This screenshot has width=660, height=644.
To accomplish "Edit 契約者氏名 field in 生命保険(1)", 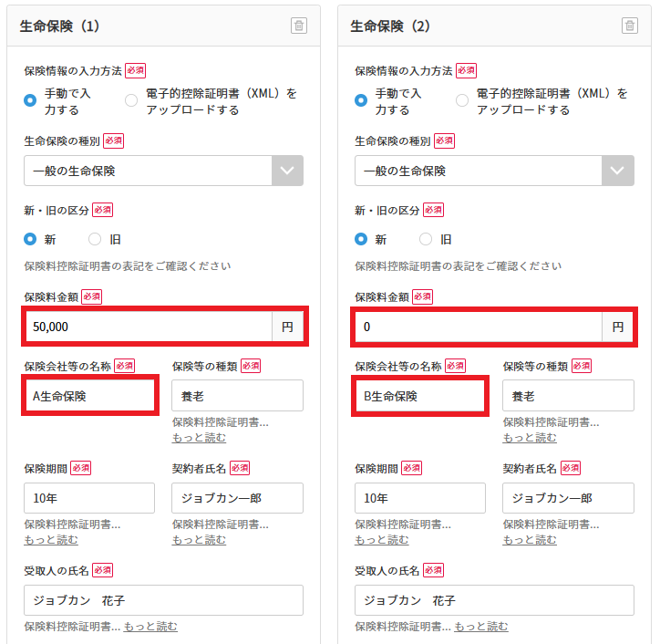I will coord(237,498).
